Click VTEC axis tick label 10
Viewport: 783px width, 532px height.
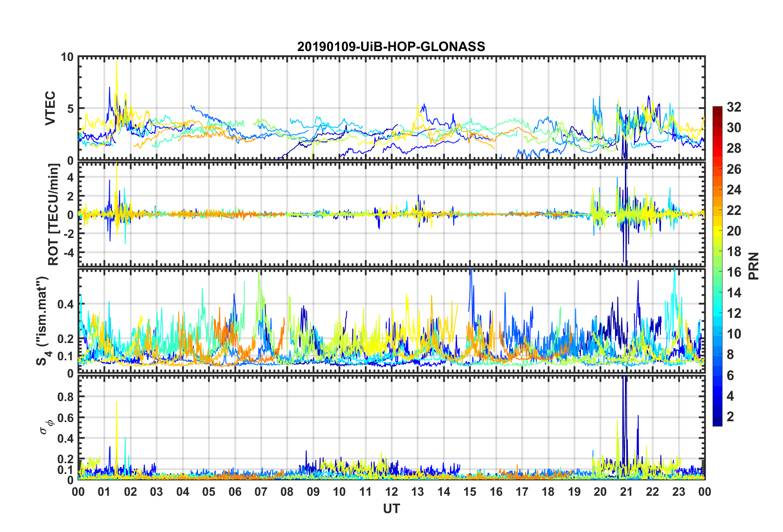coord(67,57)
